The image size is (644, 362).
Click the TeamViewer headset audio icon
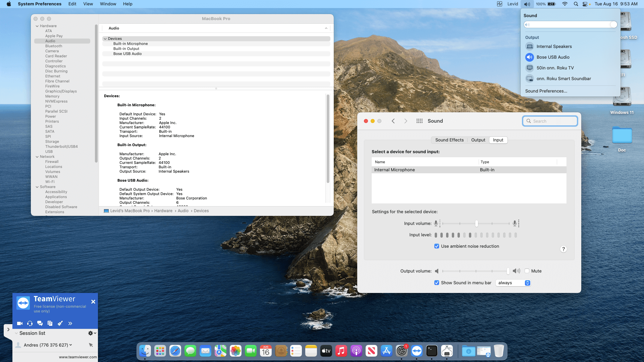point(30,323)
